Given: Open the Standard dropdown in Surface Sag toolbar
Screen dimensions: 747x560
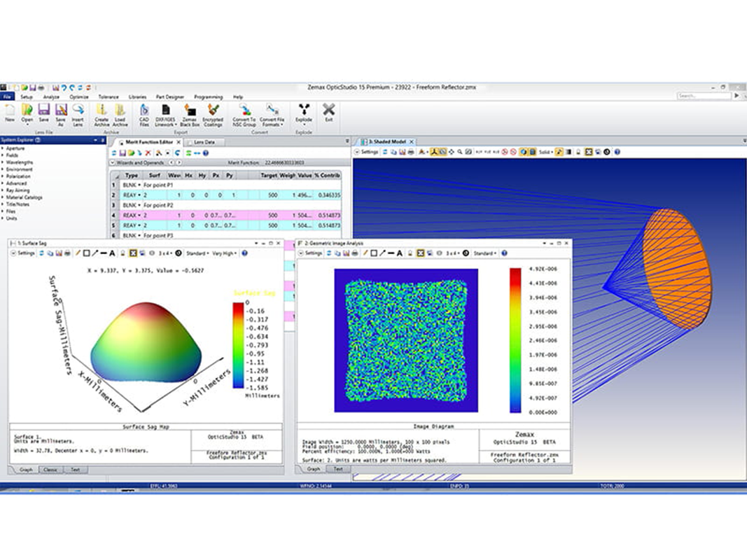Looking at the screenshot, I should pyautogui.click(x=197, y=253).
